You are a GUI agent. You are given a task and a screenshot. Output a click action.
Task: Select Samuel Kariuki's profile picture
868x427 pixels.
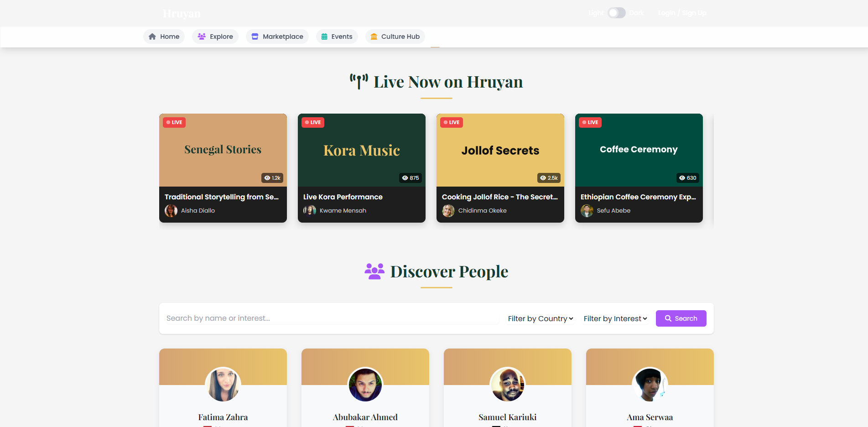(x=507, y=385)
